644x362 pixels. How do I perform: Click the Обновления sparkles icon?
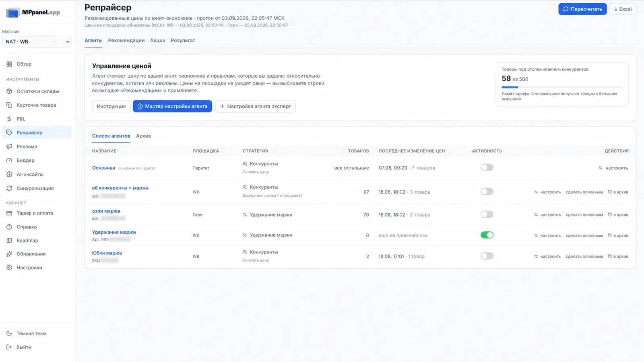point(9,254)
